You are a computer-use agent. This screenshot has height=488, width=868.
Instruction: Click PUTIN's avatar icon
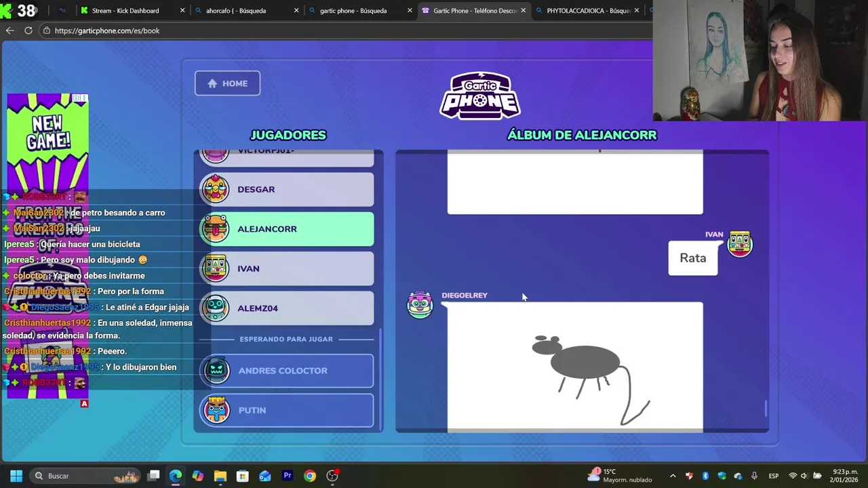coord(216,410)
